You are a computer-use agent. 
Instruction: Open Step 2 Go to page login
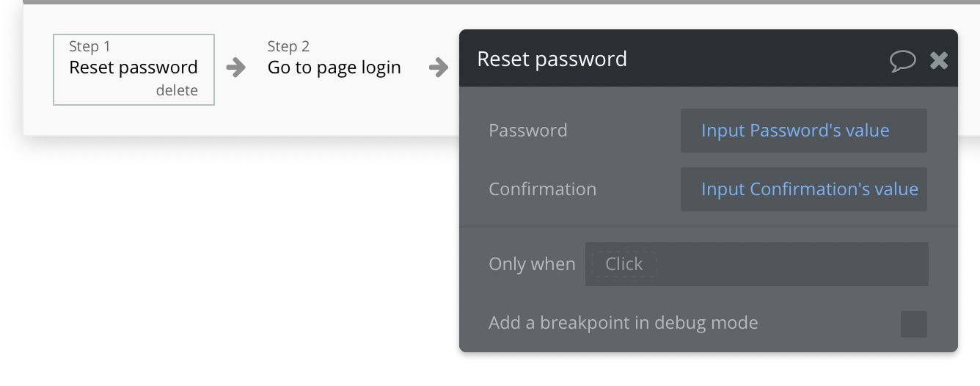pyautogui.click(x=334, y=68)
